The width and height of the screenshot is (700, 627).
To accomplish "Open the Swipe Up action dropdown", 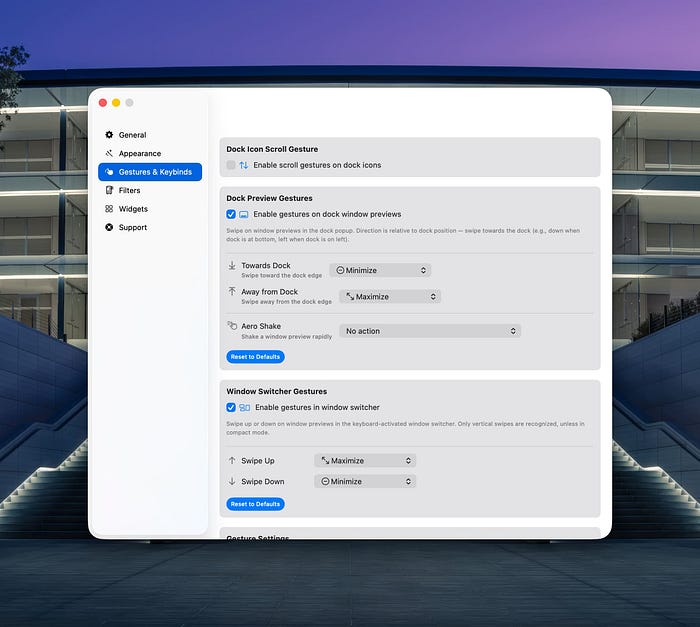I will coord(365,460).
